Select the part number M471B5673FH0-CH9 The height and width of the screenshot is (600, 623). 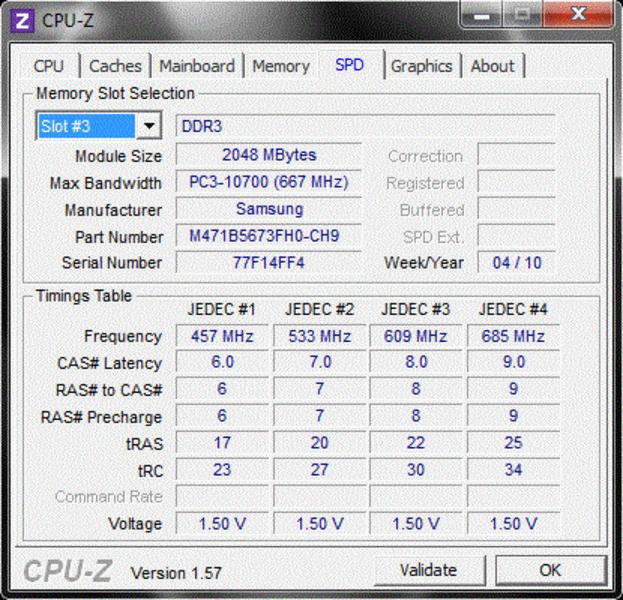269,236
